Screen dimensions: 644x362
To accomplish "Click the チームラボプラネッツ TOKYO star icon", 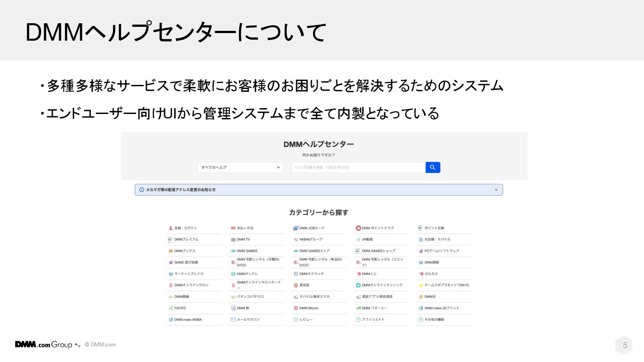I will point(421,285).
